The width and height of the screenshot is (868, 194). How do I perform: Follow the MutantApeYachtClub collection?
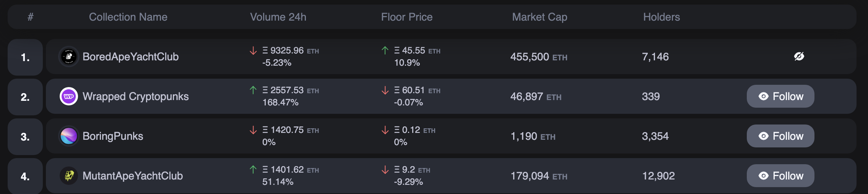point(780,176)
